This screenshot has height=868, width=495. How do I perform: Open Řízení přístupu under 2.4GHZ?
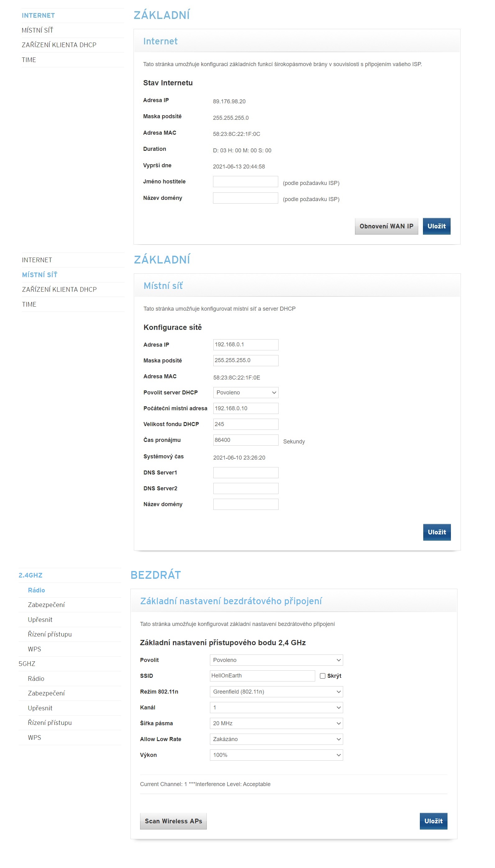click(50, 634)
